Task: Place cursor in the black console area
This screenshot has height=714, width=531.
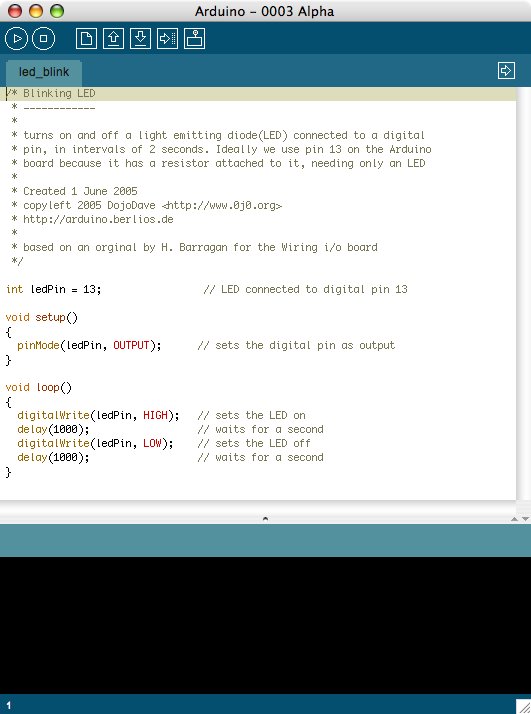Action: pyautogui.click(x=266, y=625)
